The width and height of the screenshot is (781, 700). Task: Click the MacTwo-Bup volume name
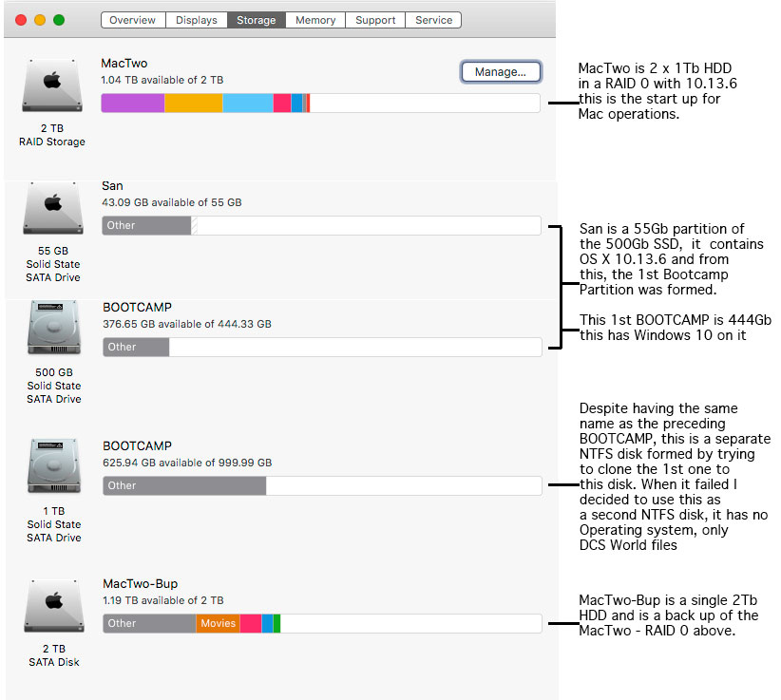(140, 583)
